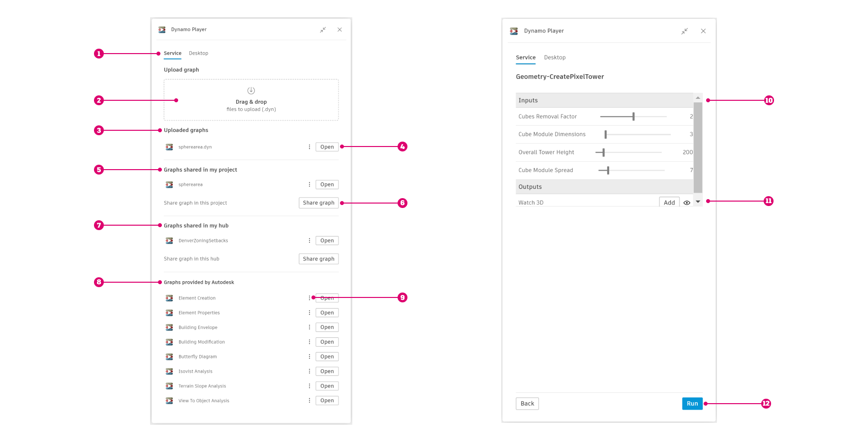This screenshot has height=442, width=868.
Task: Click the Cube Module Dimensions slider
Action: point(638,134)
